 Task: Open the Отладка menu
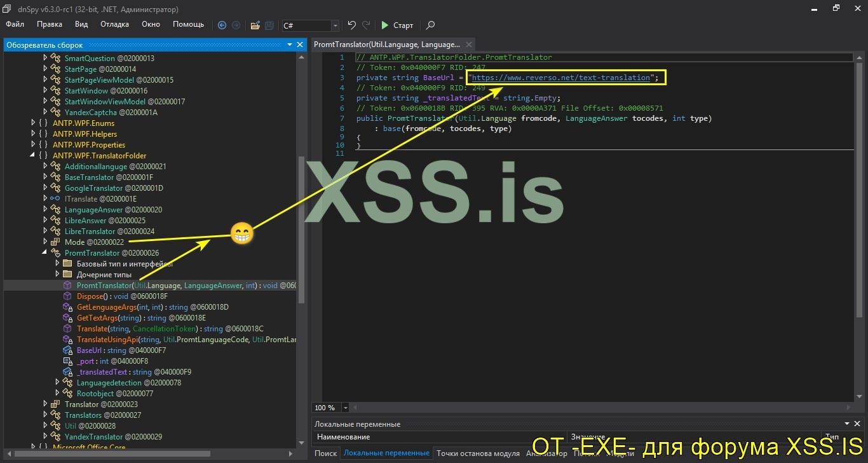coord(114,24)
